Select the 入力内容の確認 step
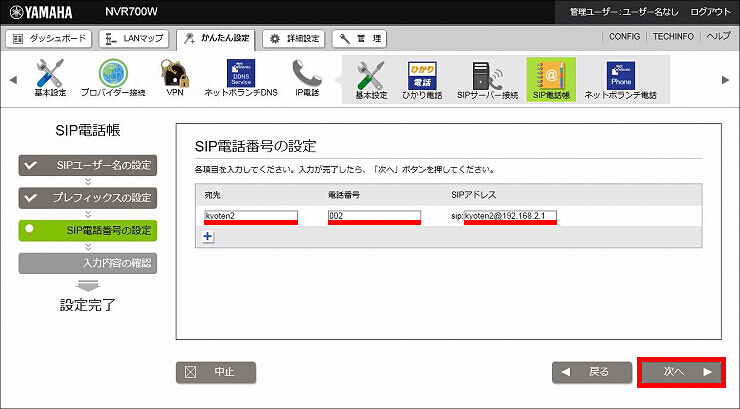 click(88, 263)
